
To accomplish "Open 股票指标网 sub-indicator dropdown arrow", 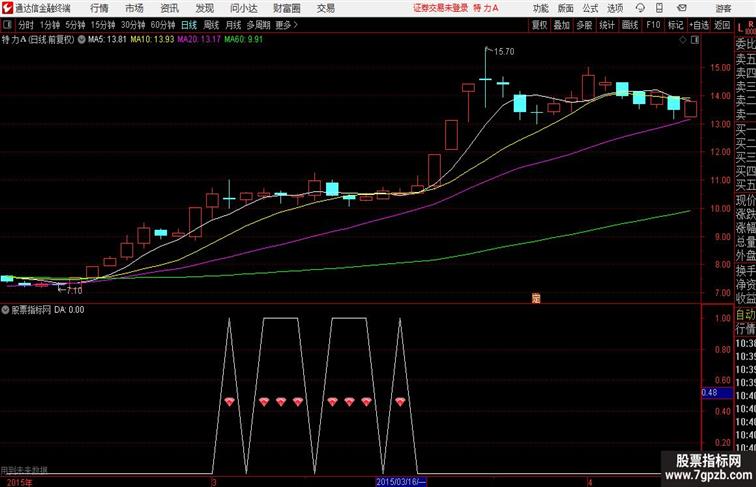I will (x=5, y=310).
